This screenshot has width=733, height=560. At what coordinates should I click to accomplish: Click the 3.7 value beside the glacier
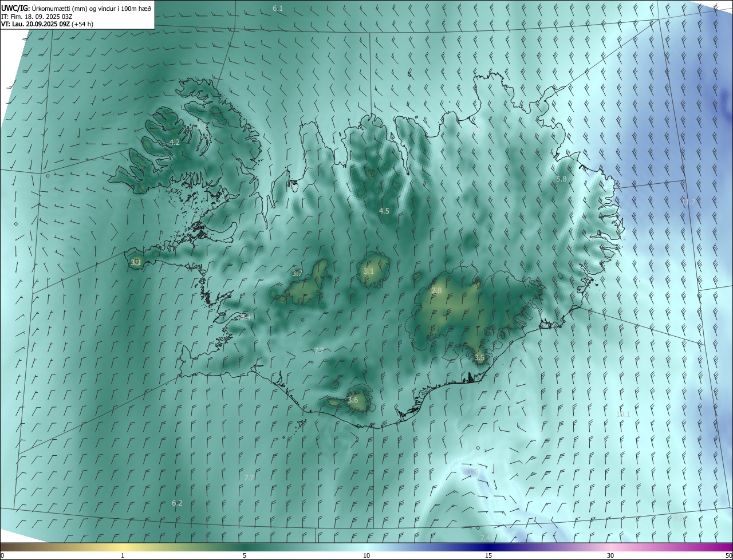(x=297, y=274)
